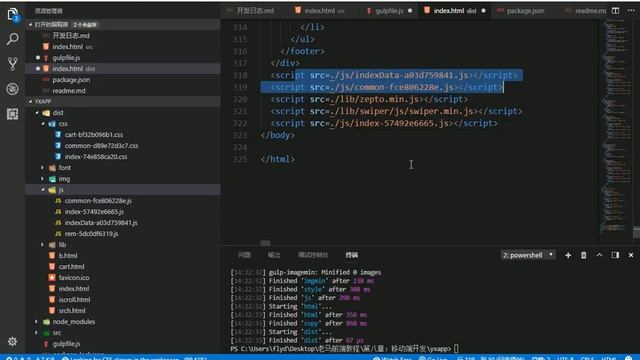
Task: Open favicon.ico in the dist folder
Action: click(74, 278)
